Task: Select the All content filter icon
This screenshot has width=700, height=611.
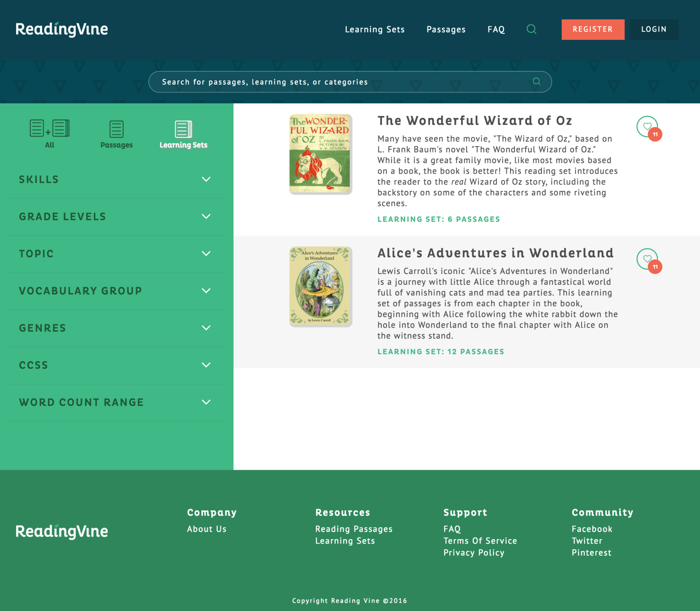Action: pyautogui.click(x=50, y=129)
